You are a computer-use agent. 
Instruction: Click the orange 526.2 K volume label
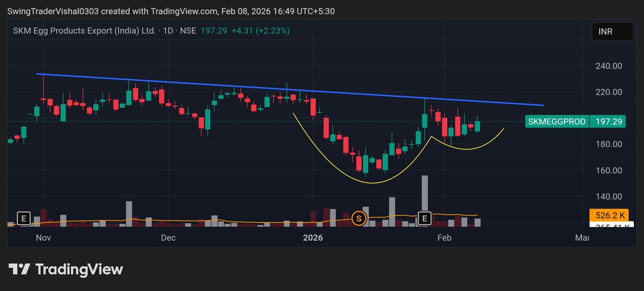tap(609, 215)
